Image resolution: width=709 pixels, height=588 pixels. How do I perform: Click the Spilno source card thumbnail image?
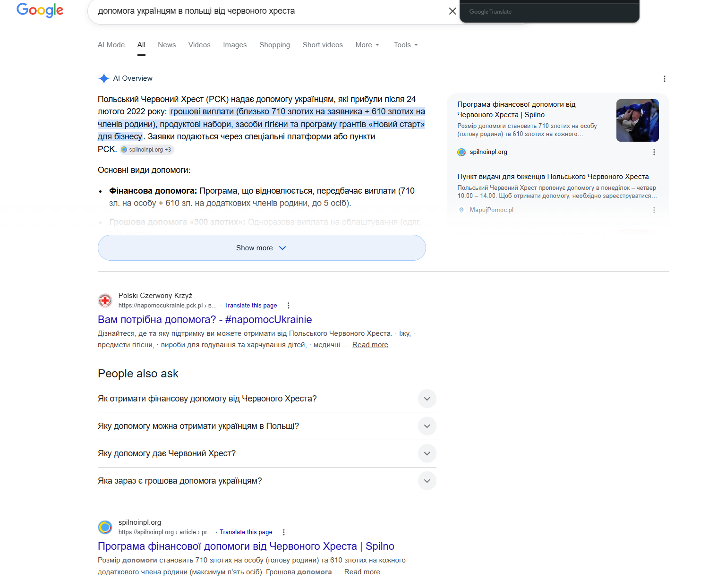point(637,120)
